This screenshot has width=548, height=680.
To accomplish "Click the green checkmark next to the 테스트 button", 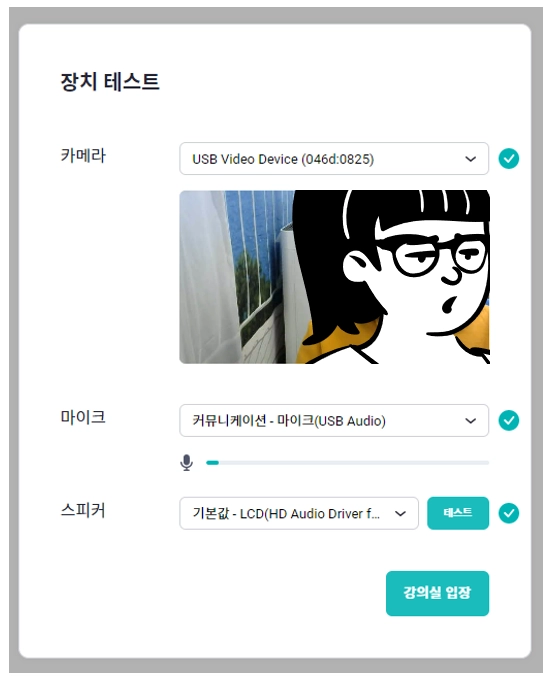I will (509, 513).
